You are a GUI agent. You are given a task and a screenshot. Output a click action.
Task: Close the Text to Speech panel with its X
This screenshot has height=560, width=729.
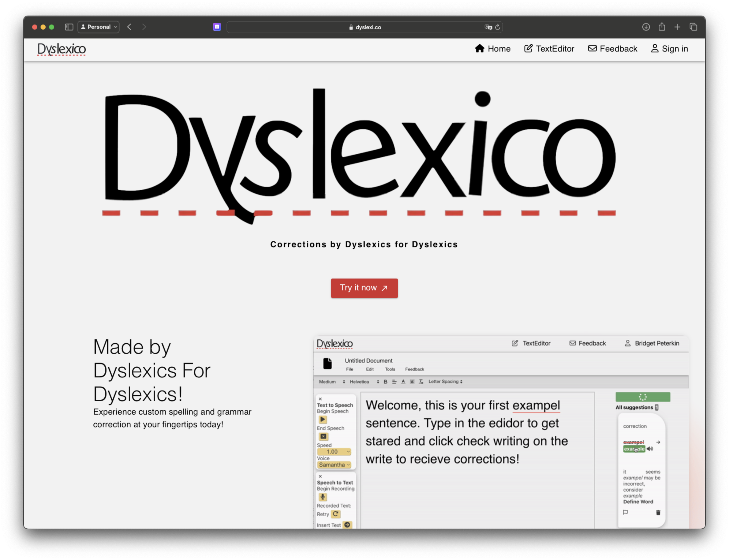(320, 399)
